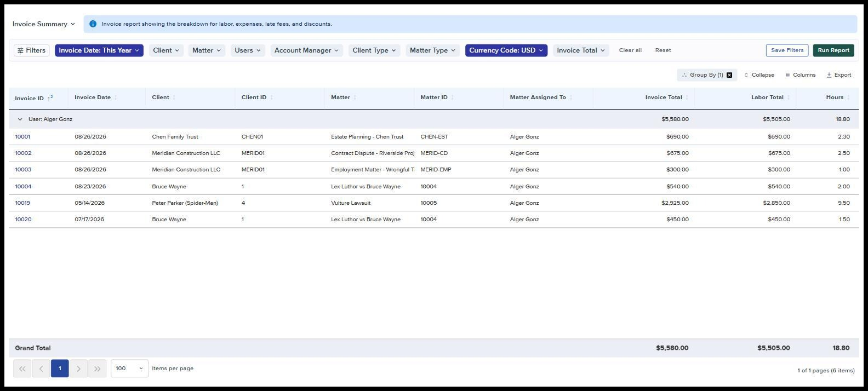Open invoice 10019 link
The height and width of the screenshot is (391, 868).
[22, 203]
